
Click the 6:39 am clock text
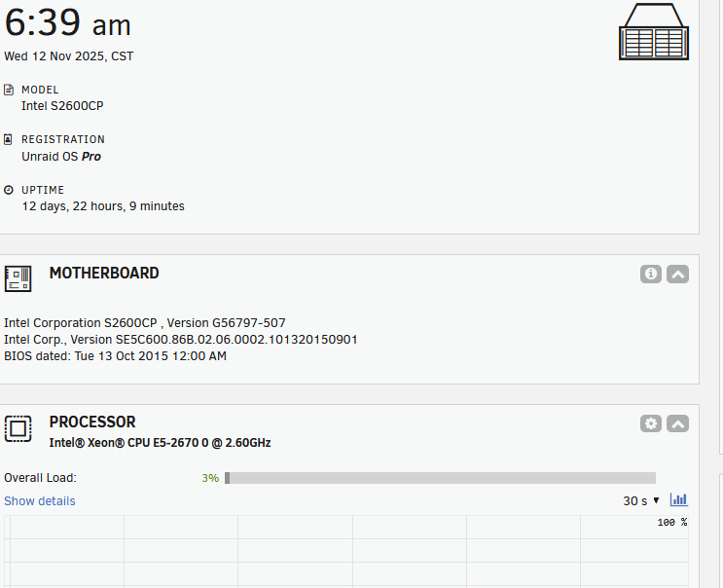click(68, 23)
